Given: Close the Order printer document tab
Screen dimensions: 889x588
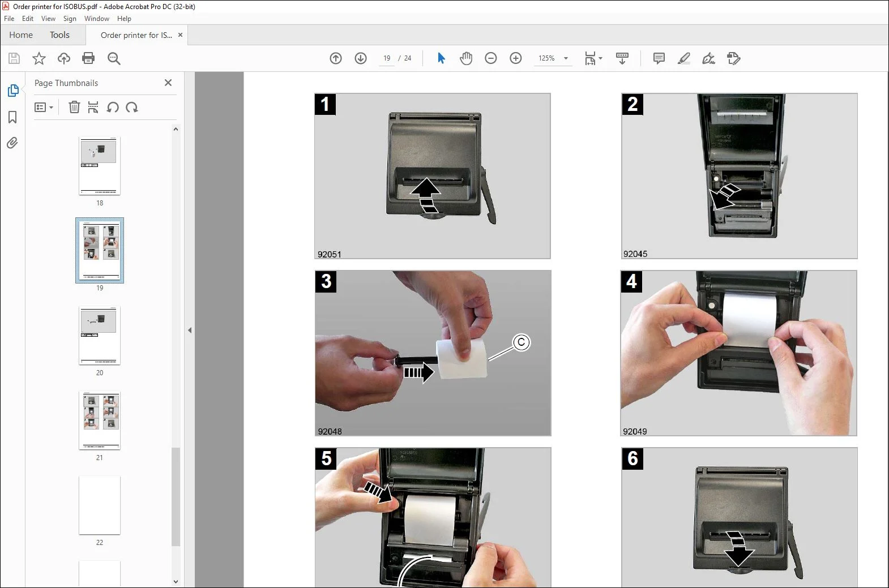Looking at the screenshot, I should 181,35.
